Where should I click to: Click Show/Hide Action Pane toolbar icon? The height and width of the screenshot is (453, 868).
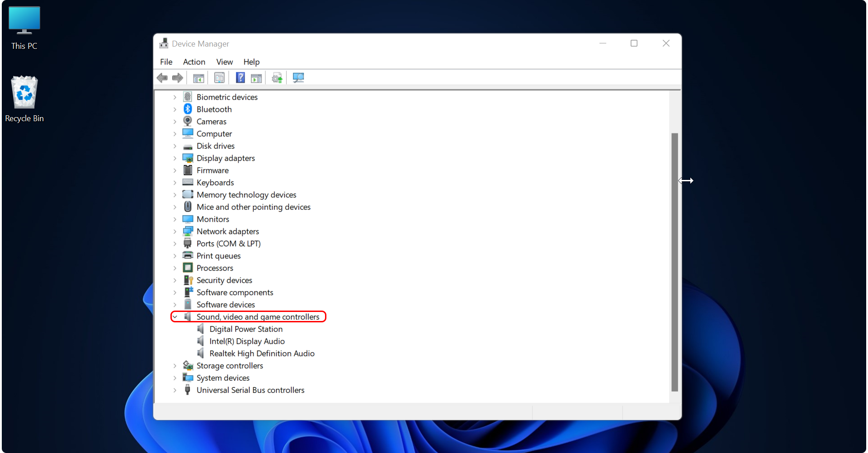tap(256, 78)
